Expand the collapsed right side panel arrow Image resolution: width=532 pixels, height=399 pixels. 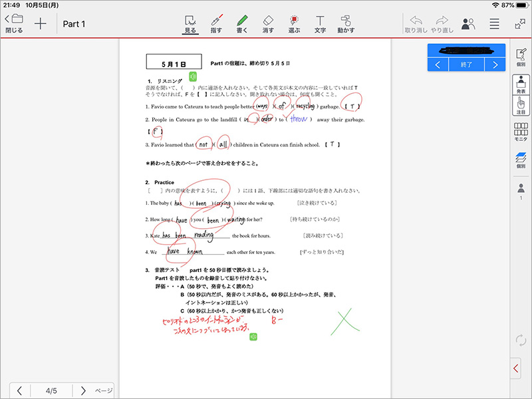click(x=516, y=367)
